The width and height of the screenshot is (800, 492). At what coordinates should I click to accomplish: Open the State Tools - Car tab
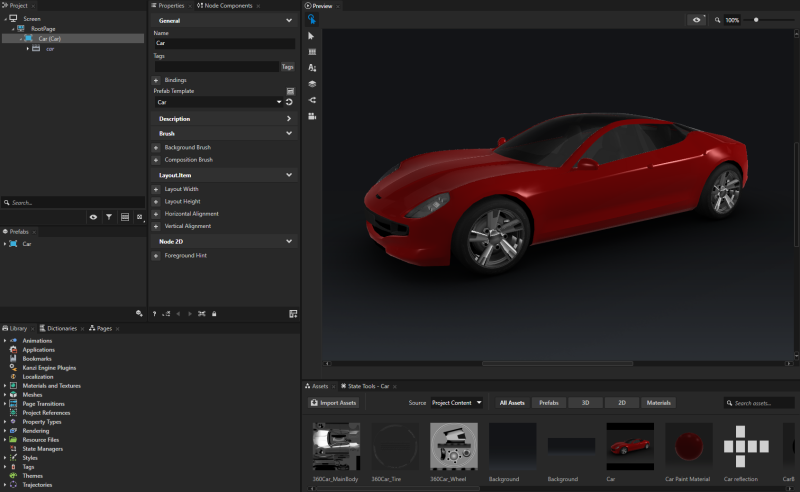(367, 386)
